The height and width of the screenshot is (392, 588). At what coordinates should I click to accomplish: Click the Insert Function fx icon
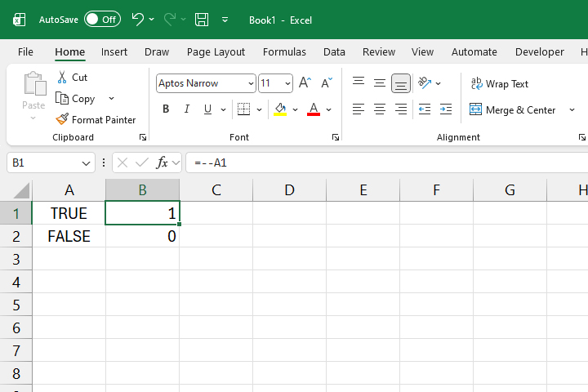click(x=163, y=163)
